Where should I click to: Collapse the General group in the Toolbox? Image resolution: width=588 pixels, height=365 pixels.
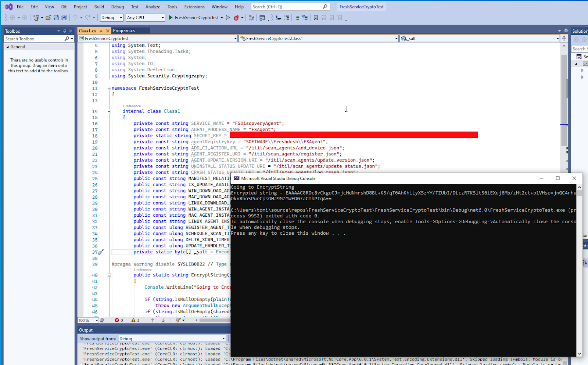pos(7,47)
